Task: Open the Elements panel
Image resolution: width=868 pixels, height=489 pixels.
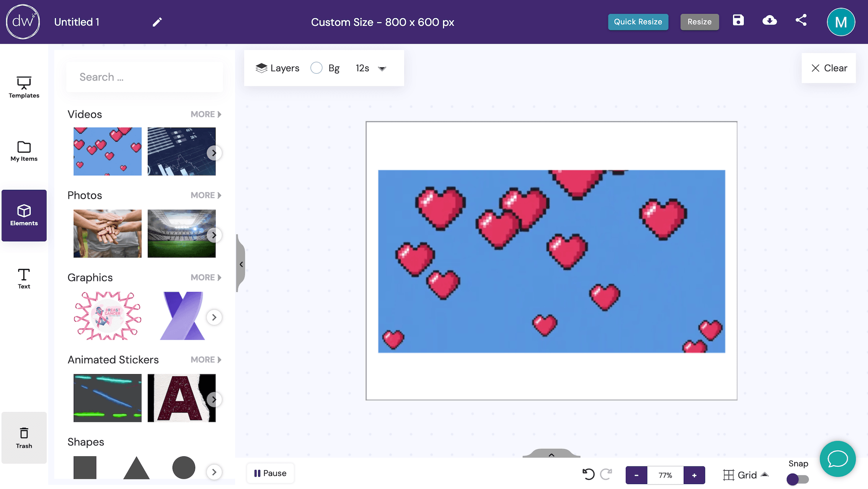Action: [24, 215]
